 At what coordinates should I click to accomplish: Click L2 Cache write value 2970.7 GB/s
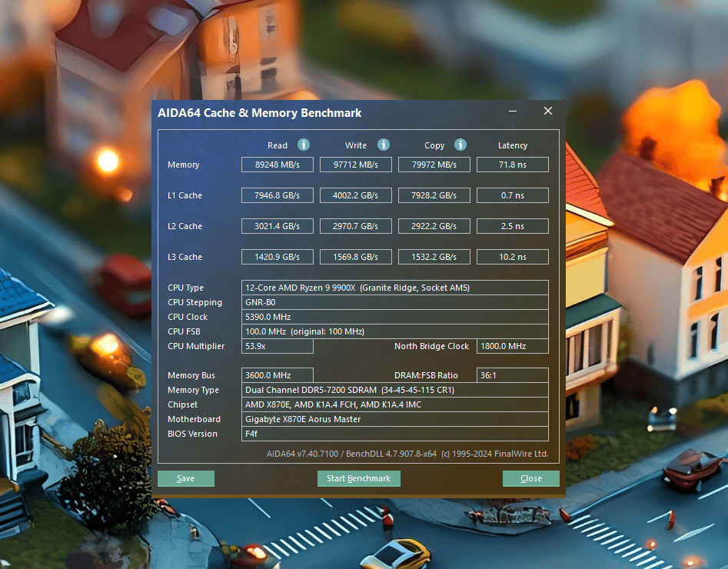tap(356, 226)
